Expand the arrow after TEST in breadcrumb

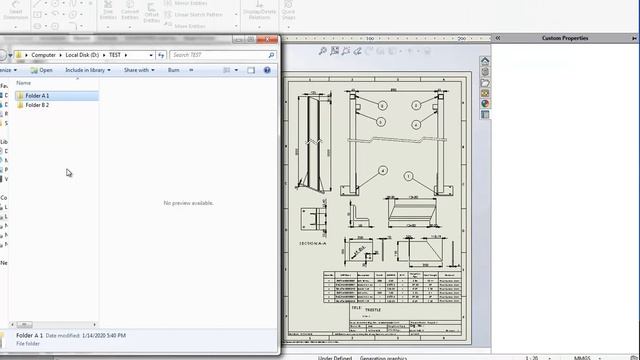126,55
